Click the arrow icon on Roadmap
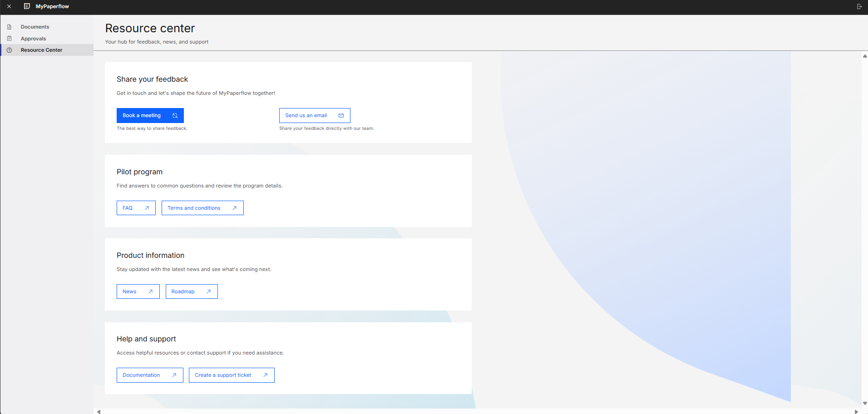 (x=208, y=291)
